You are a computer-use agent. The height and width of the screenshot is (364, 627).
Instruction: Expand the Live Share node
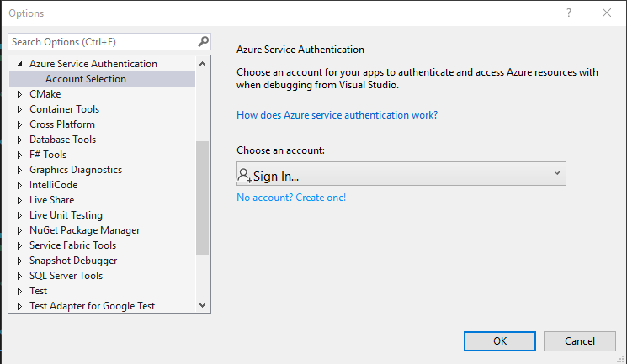[19, 201]
